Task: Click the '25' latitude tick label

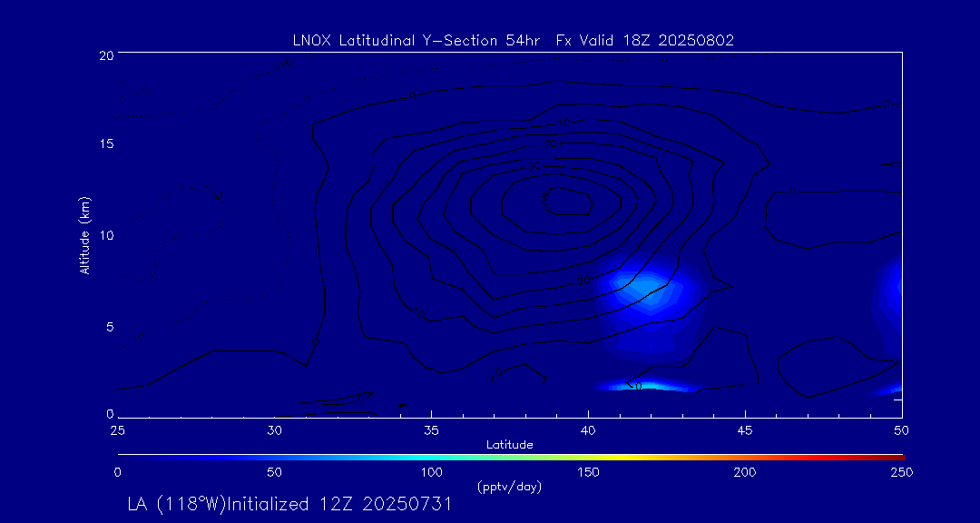Action: 117,429
